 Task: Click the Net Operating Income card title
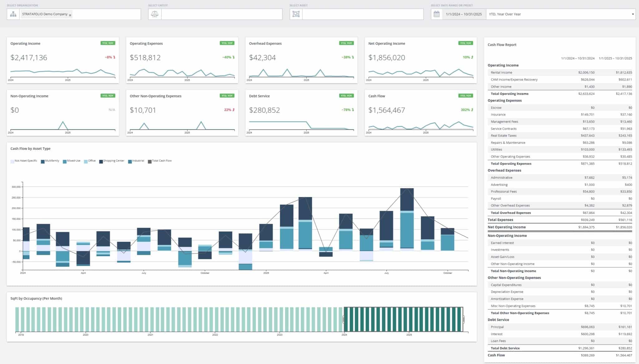387,44
